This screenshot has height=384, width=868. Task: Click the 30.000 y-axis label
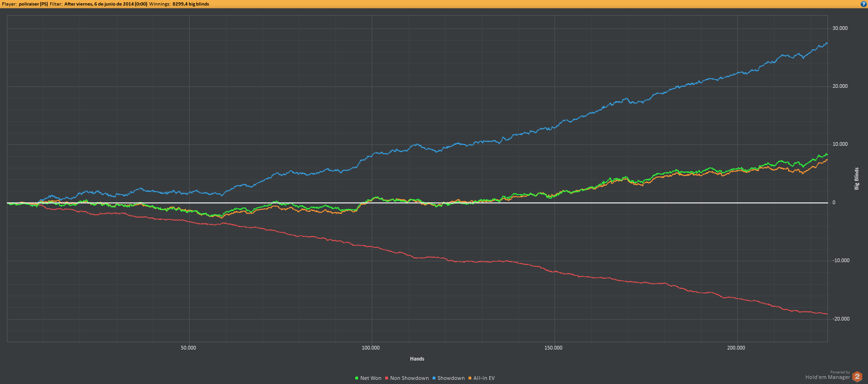[840, 28]
